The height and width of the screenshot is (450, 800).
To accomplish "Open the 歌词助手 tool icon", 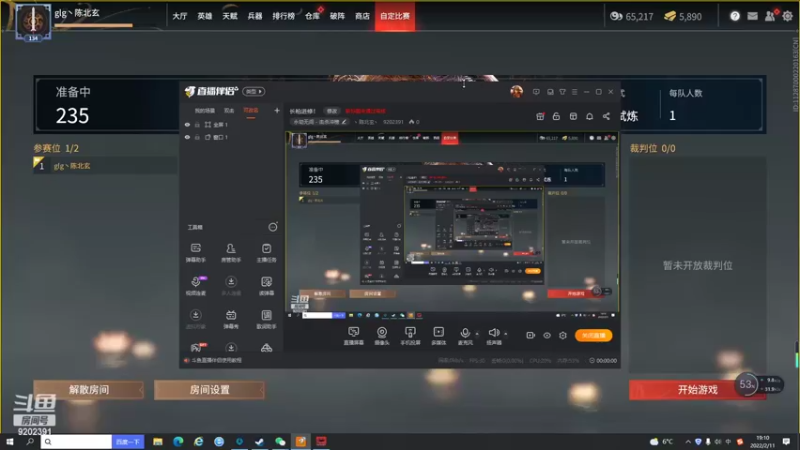I will 266,319.
